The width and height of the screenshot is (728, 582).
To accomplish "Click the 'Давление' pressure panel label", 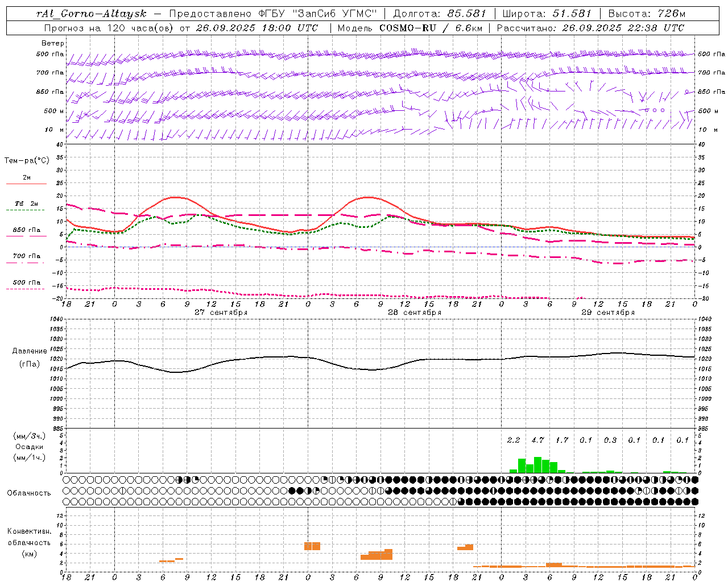I will 30,351.
